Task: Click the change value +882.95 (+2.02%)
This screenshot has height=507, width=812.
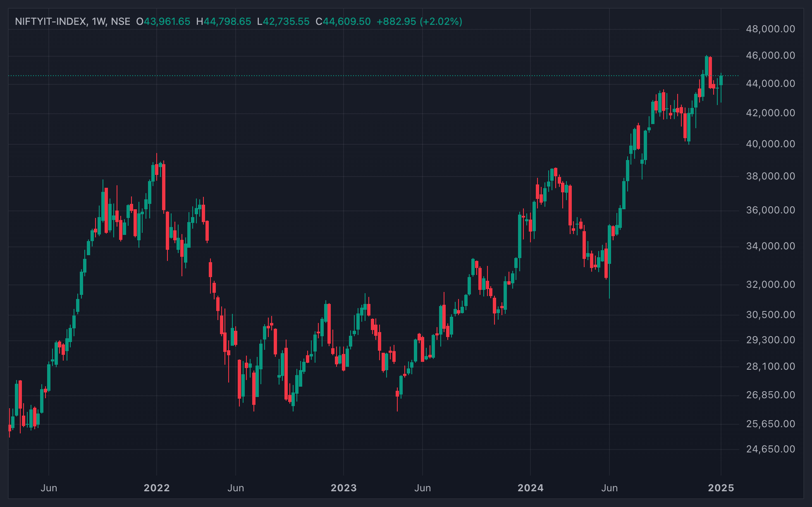Action: tap(419, 22)
